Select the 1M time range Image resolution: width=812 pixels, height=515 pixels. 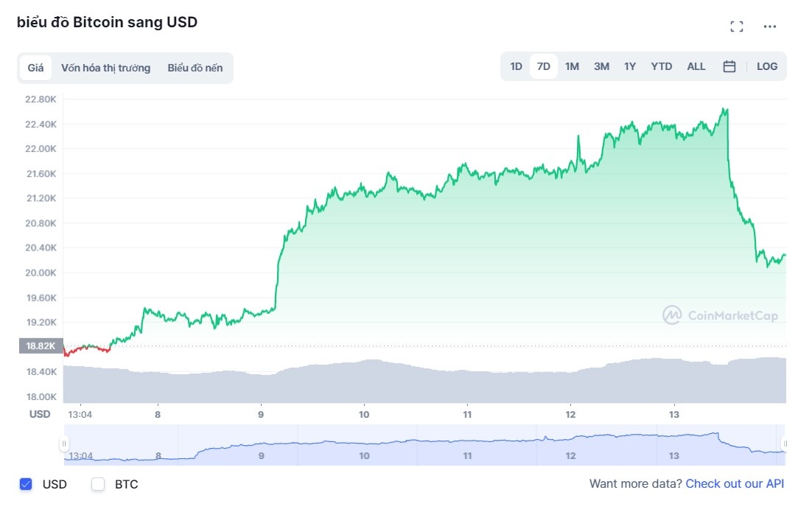[572, 66]
